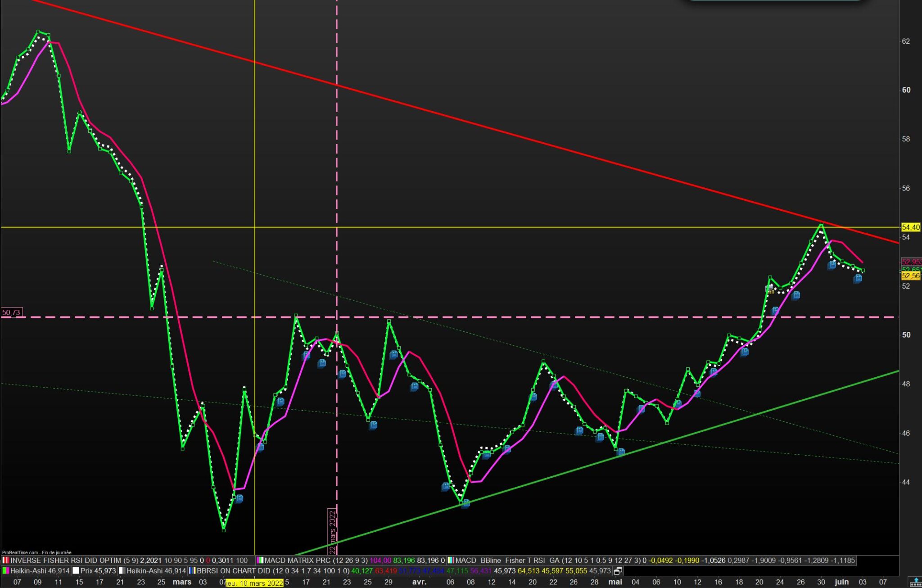Viewport: 922px width, 588px height.
Task: Open the BBRSI ON CHART DID indicator label
Action: point(234,571)
